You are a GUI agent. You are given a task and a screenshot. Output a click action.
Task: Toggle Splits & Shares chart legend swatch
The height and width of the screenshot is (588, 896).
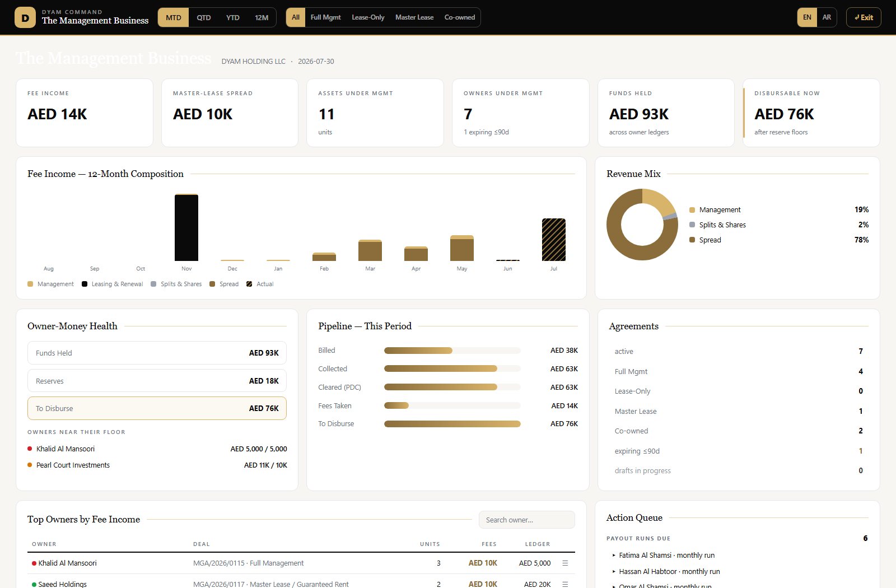click(x=153, y=284)
